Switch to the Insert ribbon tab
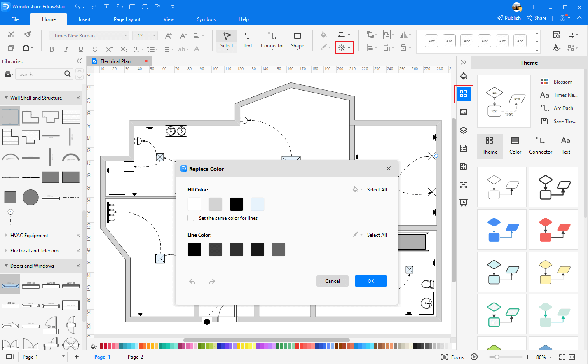 pyautogui.click(x=84, y=19)
